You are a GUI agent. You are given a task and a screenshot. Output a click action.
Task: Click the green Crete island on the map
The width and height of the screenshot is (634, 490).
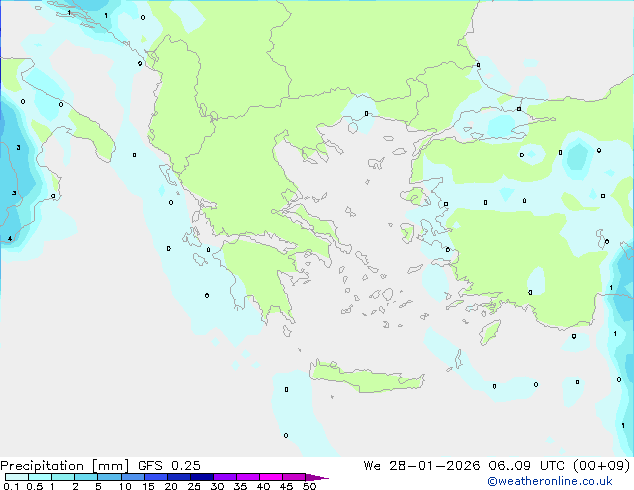[366, 378]
